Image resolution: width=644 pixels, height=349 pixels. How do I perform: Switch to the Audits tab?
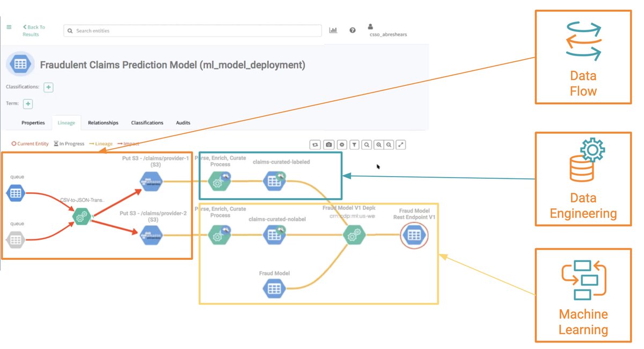(x=183, y=123)
